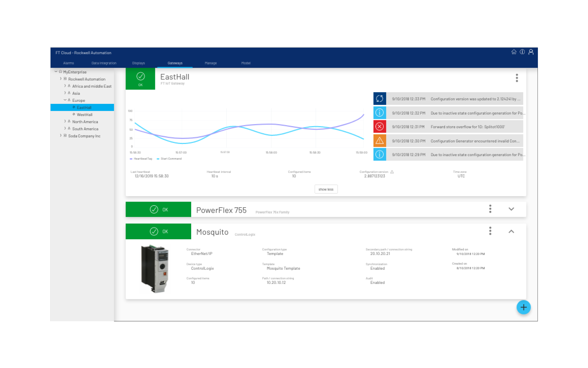588x368 pixels.
Task: Click the red error event icon
Action: [x=379, y=127]
